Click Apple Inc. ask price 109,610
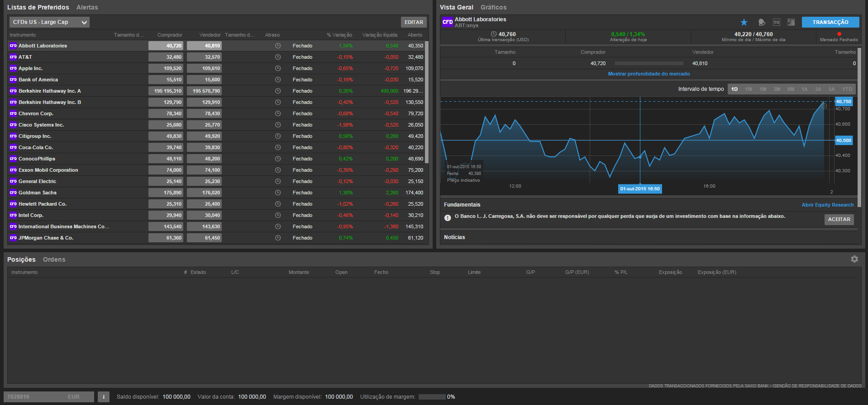 pyautogui.click(x=204, y=68)
